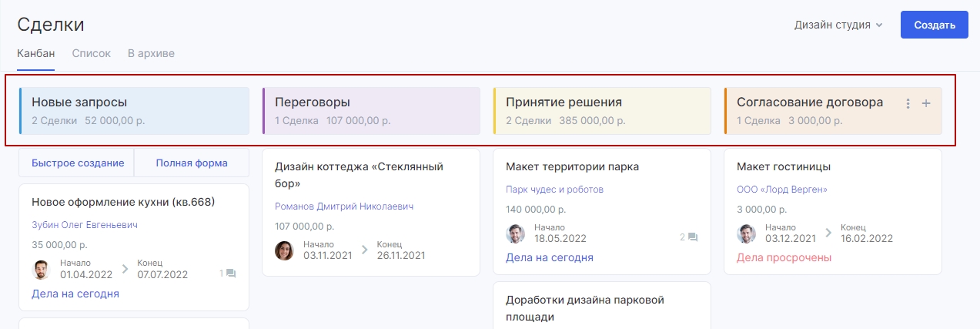Select the Переговоры column header

[371, 111]
